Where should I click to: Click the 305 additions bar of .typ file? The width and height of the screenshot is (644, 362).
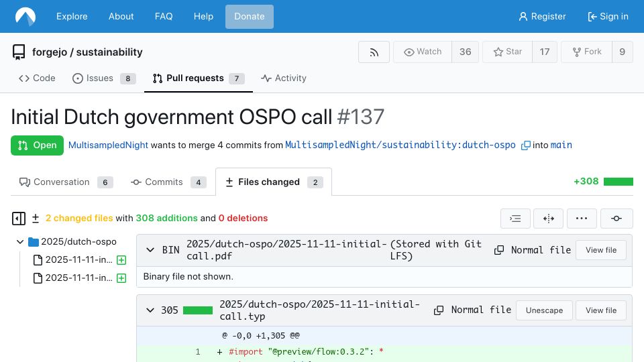[198, 310]
